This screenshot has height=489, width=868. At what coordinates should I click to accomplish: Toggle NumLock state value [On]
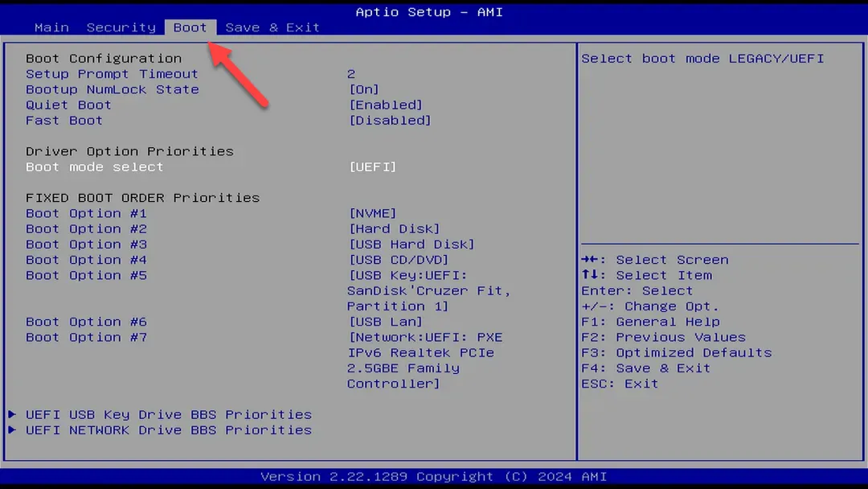pyautogui.click(x=364, y=89)
